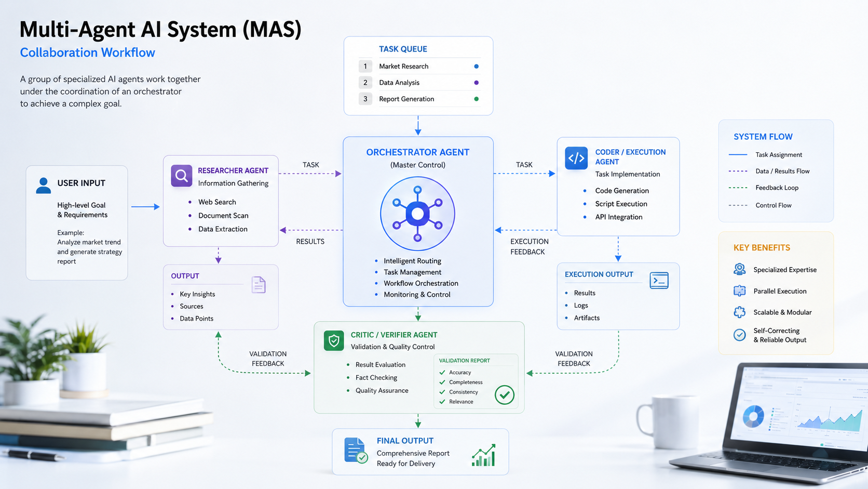The width and height of the screenshot is (868, 489).
Task: Click the Key Insights bullet
Action: [x=193, y=294]
